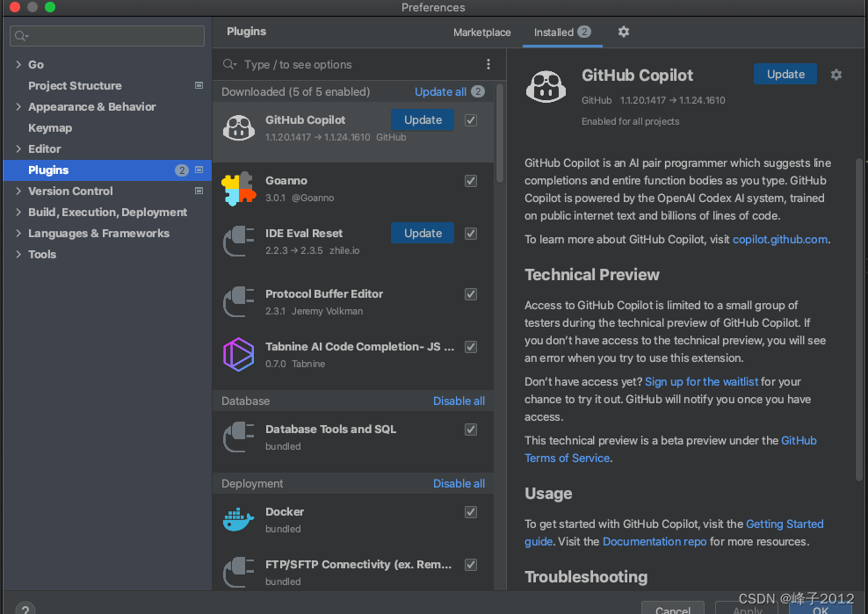Switch to the Marketplace tab
The height and width of the screenshot is (614, 868).
pyautogui.click(x=481, y=33)
